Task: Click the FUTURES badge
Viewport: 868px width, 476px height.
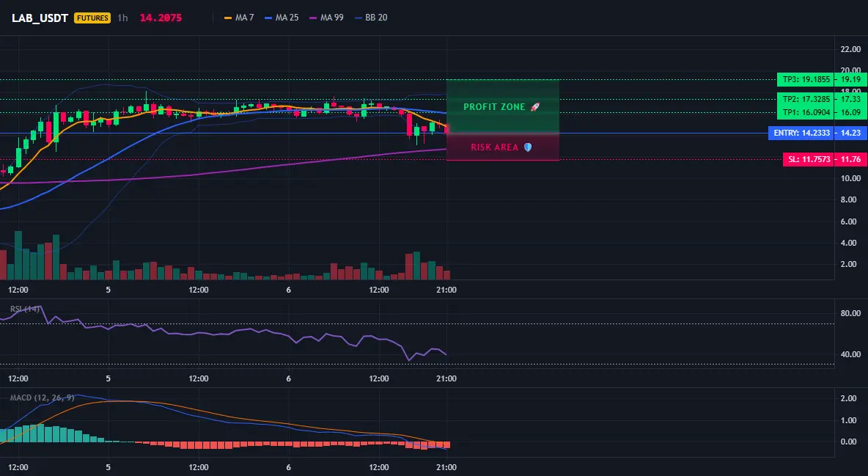Action: click(x=92, y=18)
